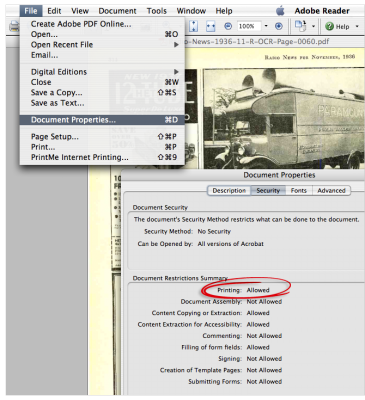The image size is (365, 400).
Task: Open the View menu
Action: coord(80,11)
